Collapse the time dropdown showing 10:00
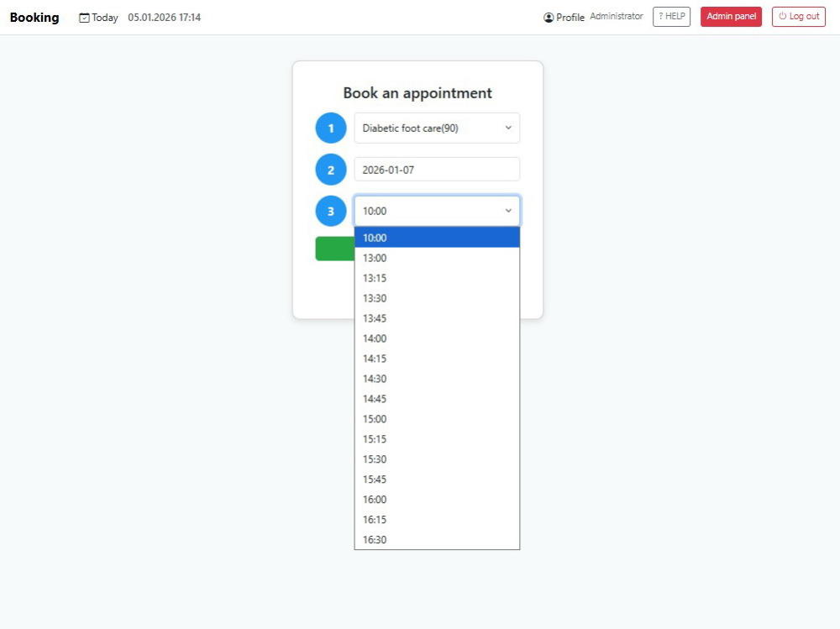The height and width of the screenshot is (629, 840). 437,211
